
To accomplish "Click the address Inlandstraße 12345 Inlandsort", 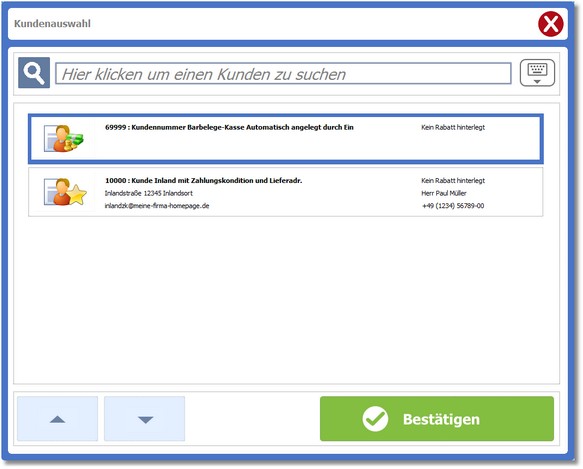I will tap(149, 193).
